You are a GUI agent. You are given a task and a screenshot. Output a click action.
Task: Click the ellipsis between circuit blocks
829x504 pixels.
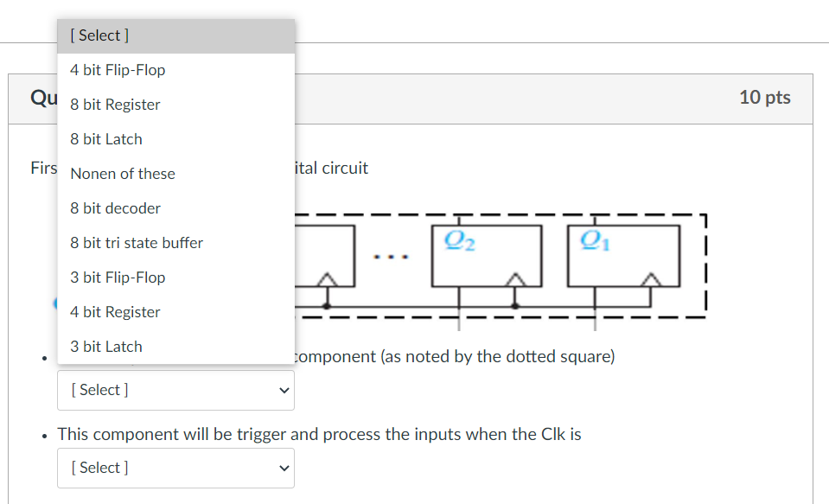(x=392, y=255)
